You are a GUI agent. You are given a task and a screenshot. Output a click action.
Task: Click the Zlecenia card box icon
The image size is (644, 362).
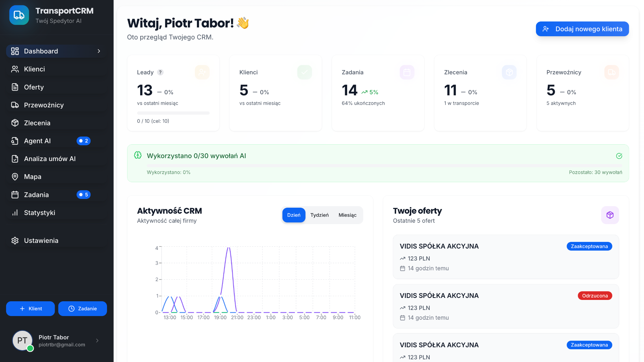click(x=509, y=72)
